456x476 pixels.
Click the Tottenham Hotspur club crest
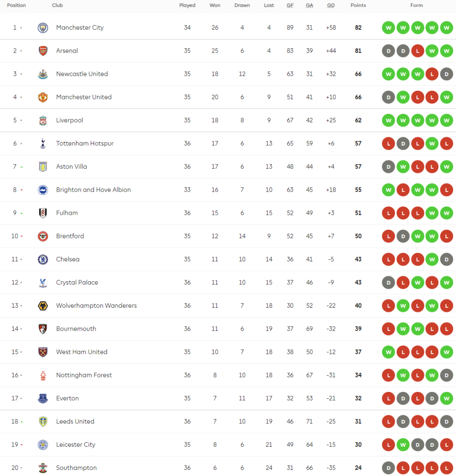[x=43, y=144]
